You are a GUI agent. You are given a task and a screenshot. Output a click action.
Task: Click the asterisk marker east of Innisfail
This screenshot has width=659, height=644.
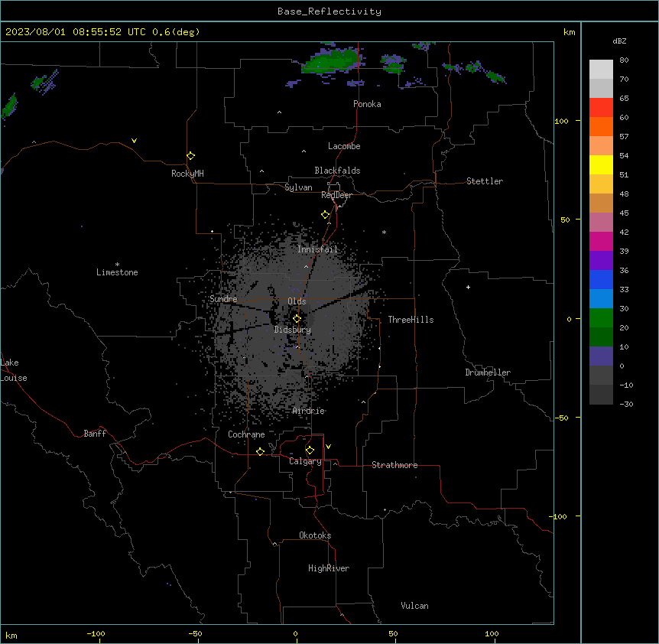click(x=384, y=232)
